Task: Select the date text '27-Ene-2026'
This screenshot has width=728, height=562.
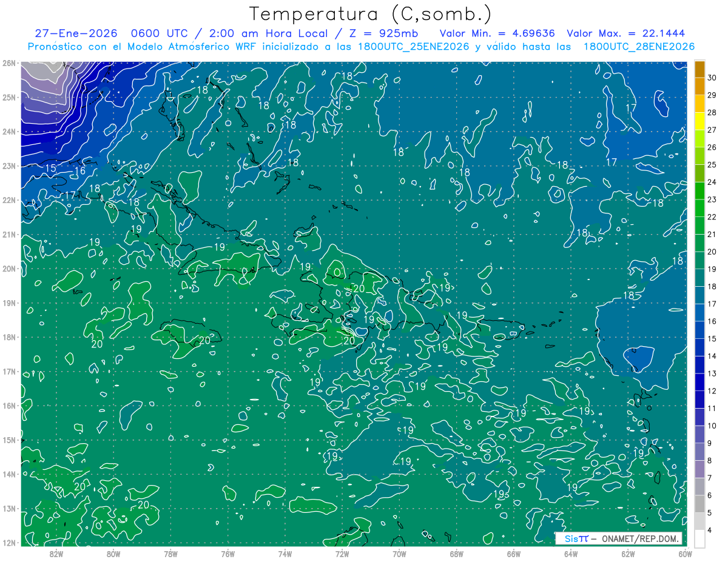Action: click(76, 33)
